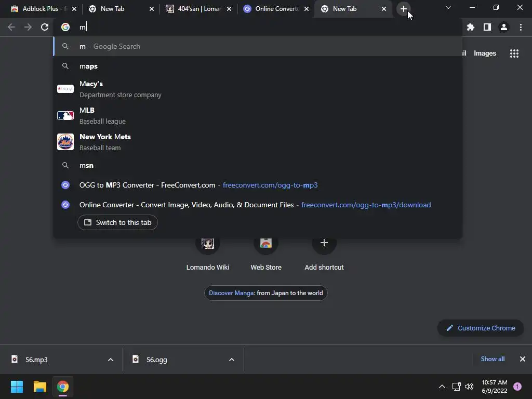Open the notification badge in the tray
This screenshot has height=399, width=532.
tap(517, 387)
